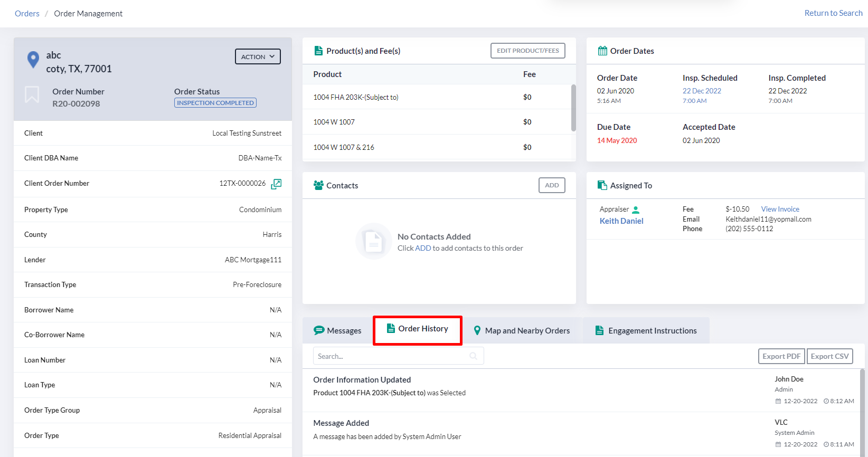The image size is (868, 457).
Task: Click the Order History document icon
Action: 391,328
